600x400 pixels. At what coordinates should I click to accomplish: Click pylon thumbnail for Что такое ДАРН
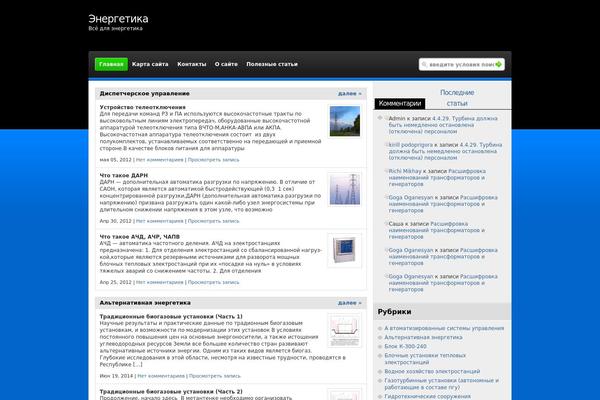345,189
